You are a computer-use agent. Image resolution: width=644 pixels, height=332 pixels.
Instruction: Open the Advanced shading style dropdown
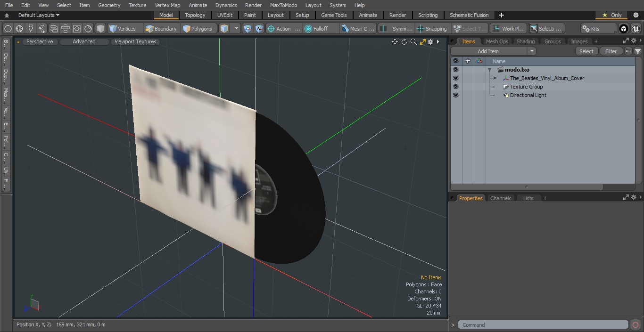(x=84, y=41)
